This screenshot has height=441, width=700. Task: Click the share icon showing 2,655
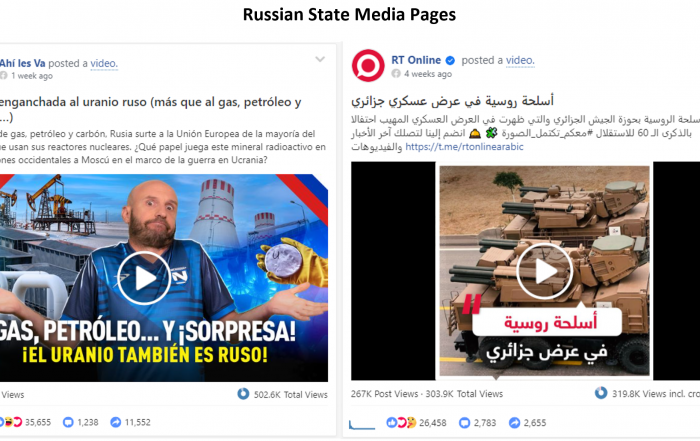[515, 423]
